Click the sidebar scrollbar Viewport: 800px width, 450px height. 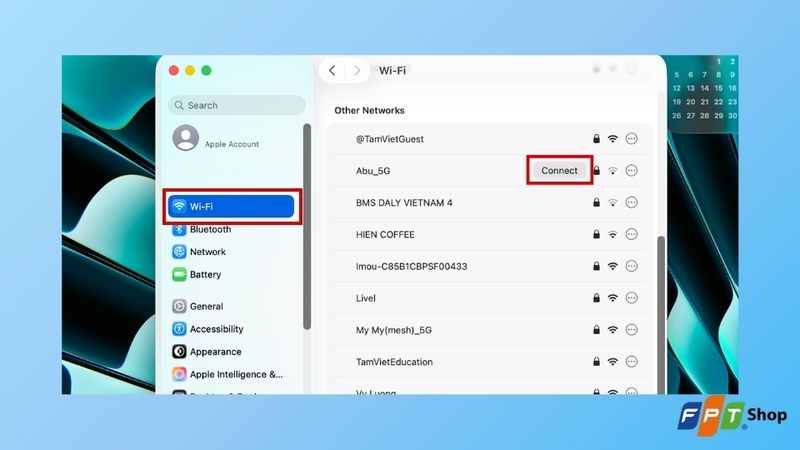pyautogui.click(x=307, y=227)
